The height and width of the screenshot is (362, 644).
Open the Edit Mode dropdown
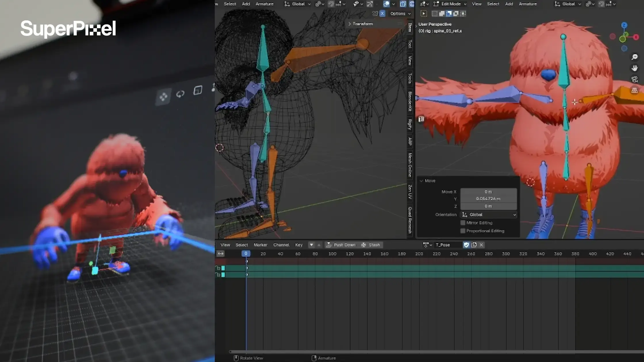tap(451, 4)
